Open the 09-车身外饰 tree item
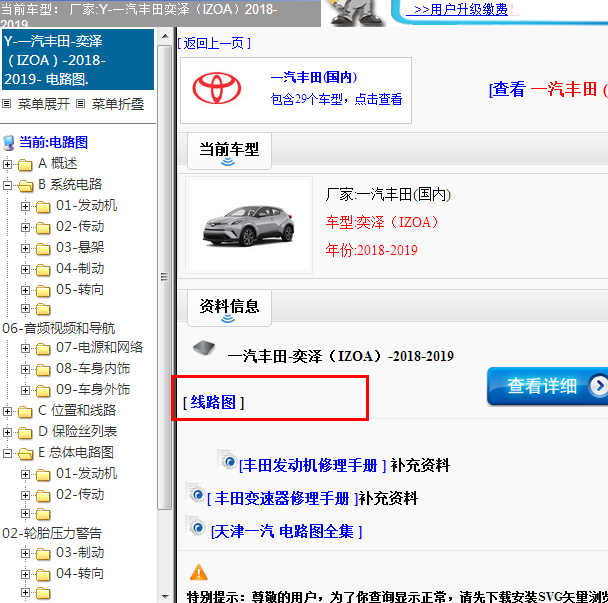 (x=93, y=389)
